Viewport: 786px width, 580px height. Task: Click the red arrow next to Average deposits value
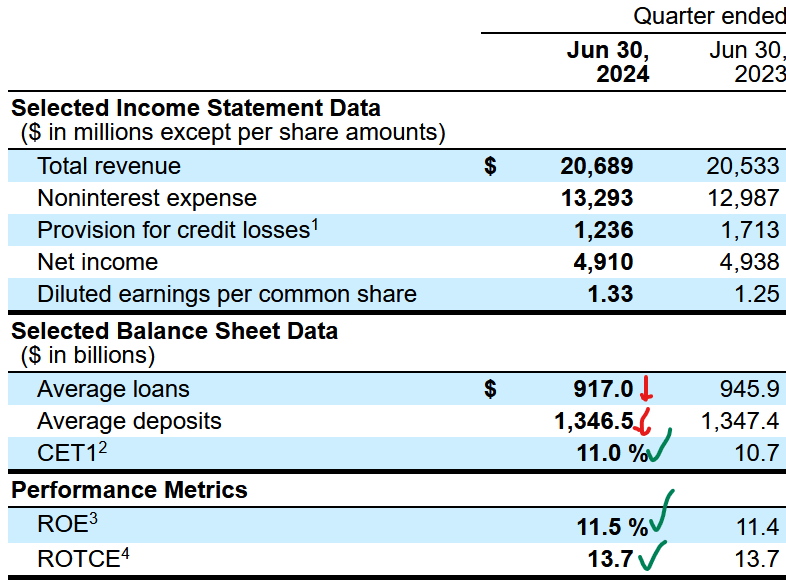click(646, 420)
